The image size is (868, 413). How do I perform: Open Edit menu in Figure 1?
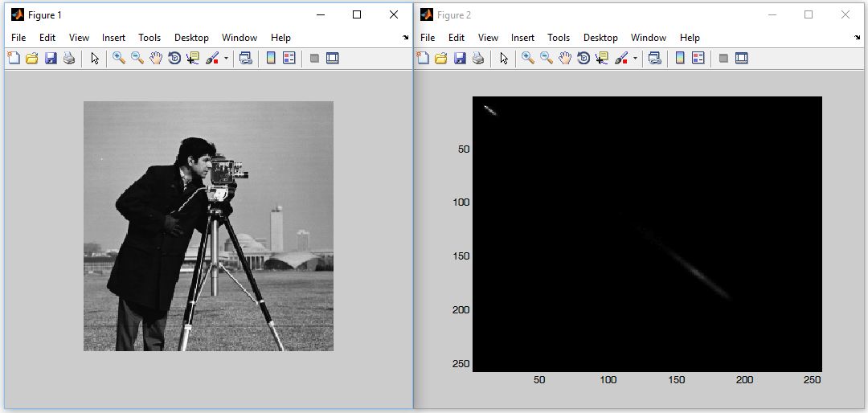click(47, 38)
